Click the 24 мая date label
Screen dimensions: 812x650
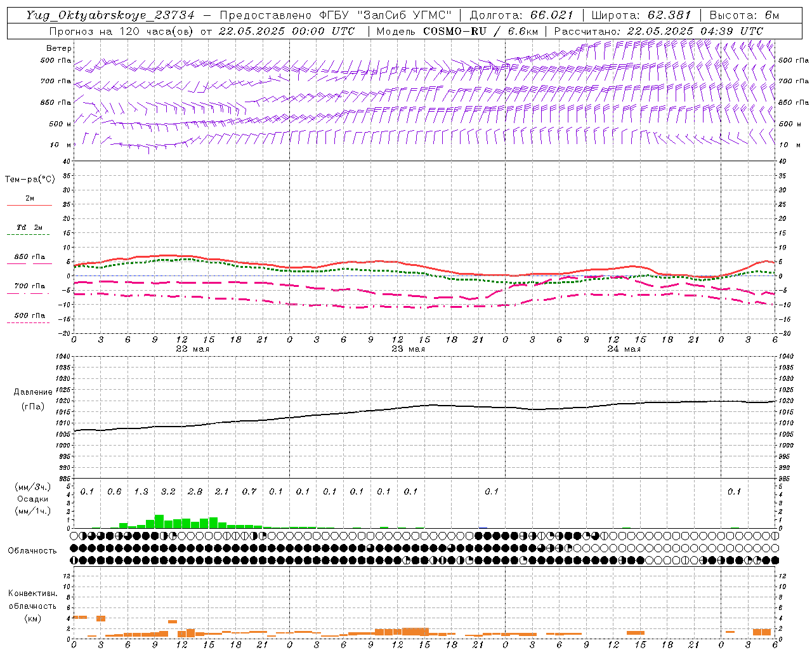624,349
